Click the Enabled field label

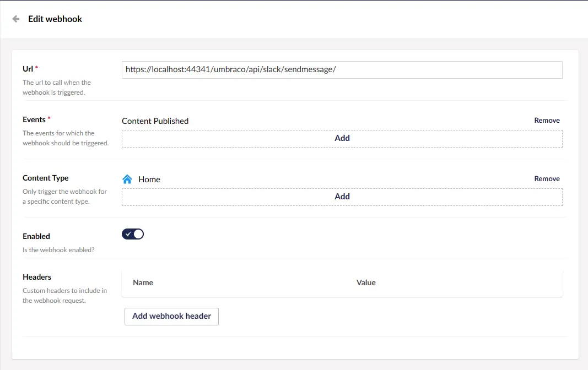36,236
